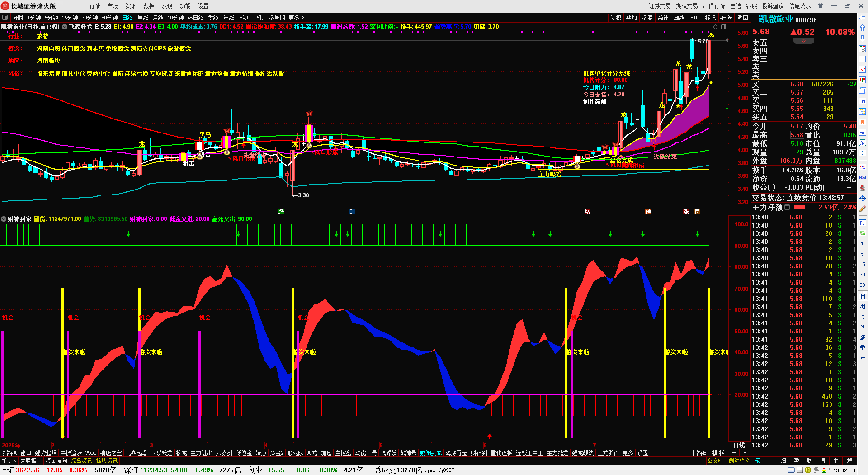Viewport: 868px width, 475px height.
Task: Click the 上证 index value 3622.56
Action: click(x=28, y=470)
